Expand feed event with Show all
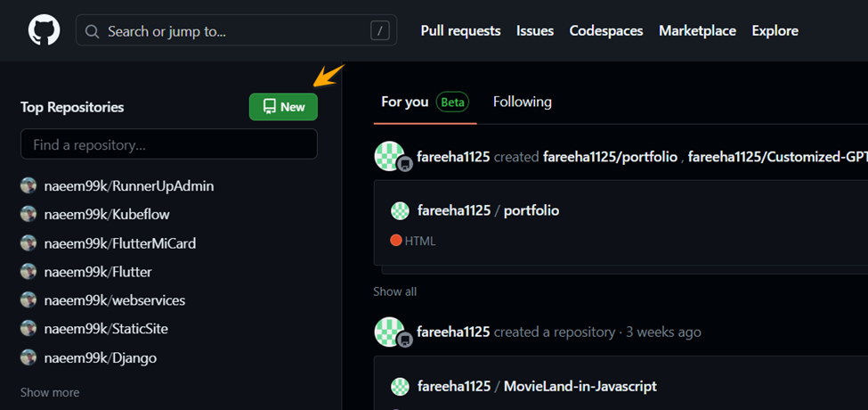The width and height of the screenshot is (868, 410). 394,291
